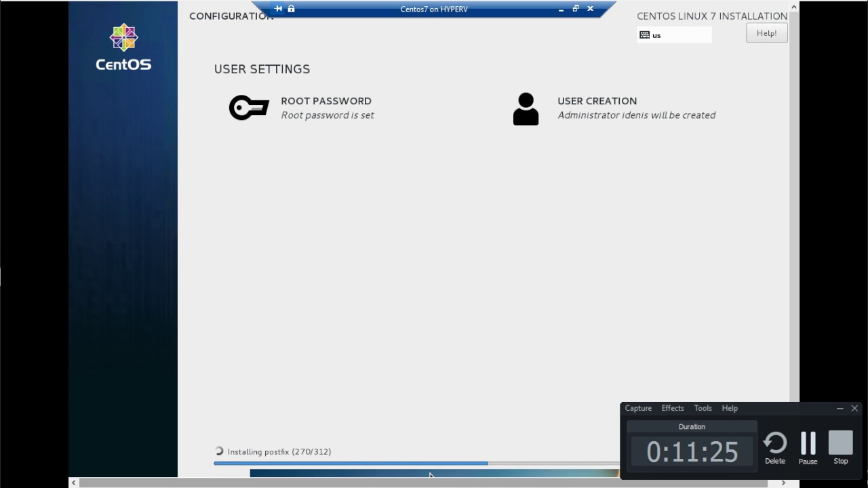868x488 pixels.
Task: Click the USER SETTINGS heading
Action: tap(262, 69)
